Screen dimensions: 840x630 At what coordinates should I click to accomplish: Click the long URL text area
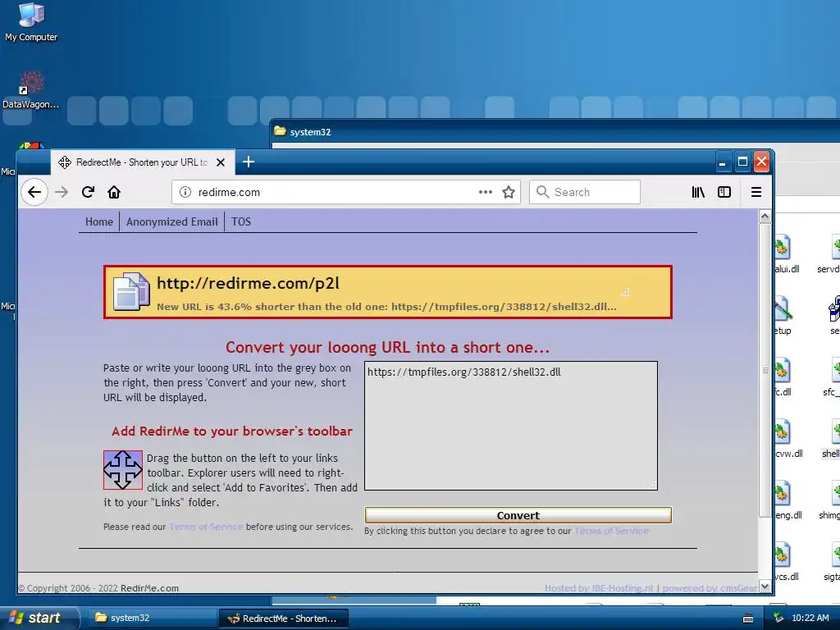(x=511, y=426)
